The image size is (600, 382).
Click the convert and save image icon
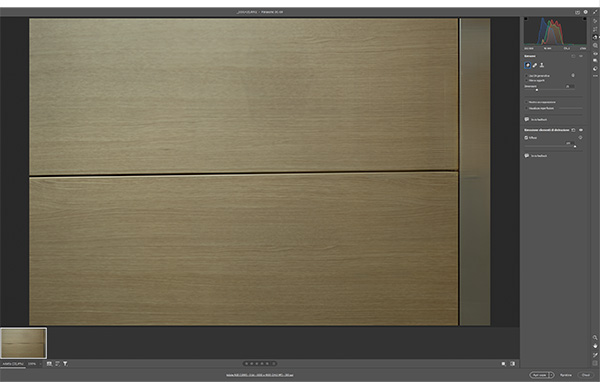tap(577, 12)
